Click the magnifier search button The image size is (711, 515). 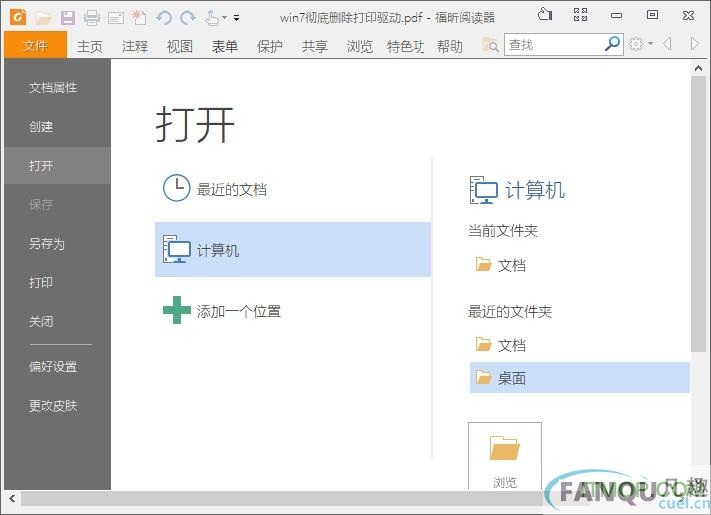612,44
